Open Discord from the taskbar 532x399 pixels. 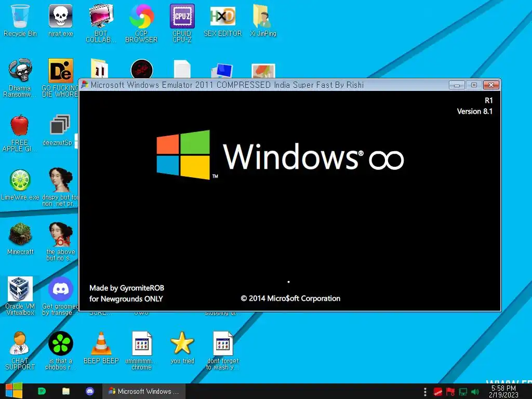click(x=90, y=391)
